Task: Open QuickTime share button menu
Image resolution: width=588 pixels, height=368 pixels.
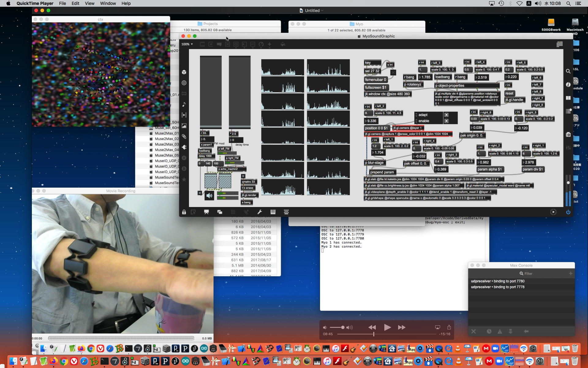Action: coord(449,327)
